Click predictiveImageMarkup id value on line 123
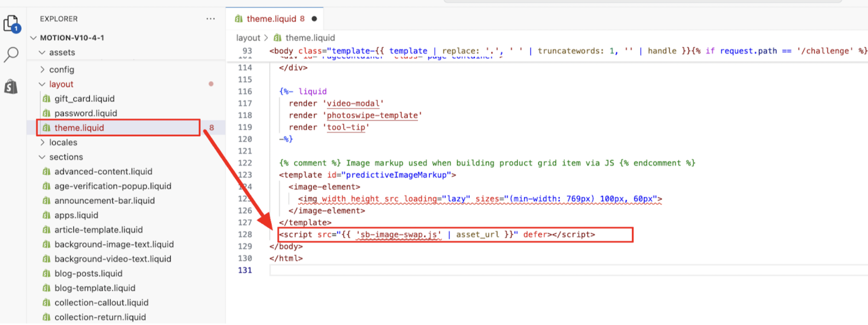Viewport: 868px width, 325px height. (x=396, y=175)
